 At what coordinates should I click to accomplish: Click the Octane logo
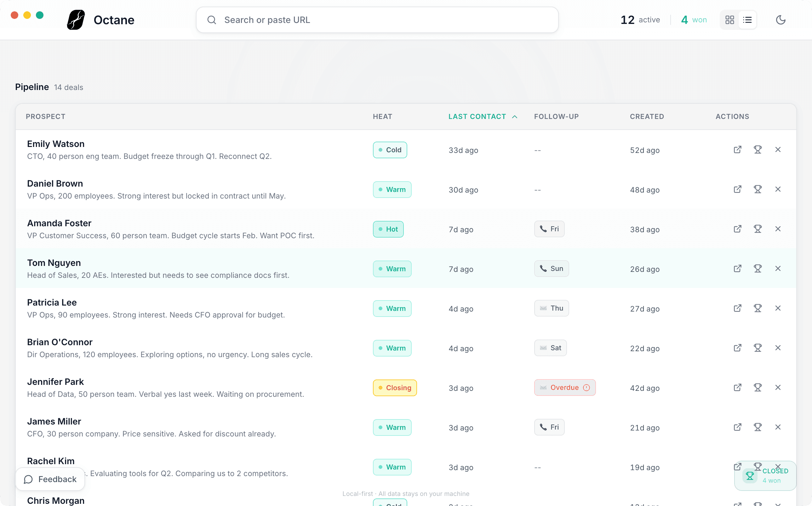click(x=75, y=20)
